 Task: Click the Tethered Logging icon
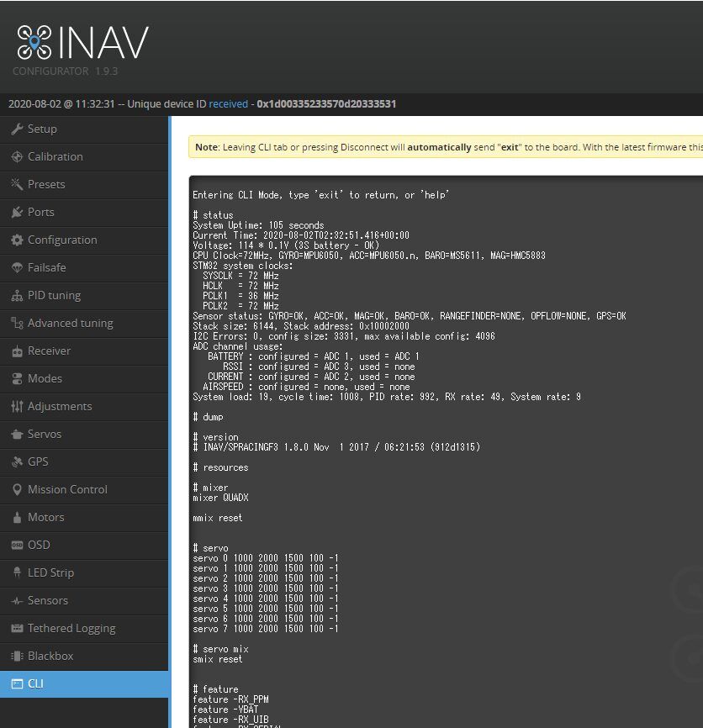click(17, 629)
